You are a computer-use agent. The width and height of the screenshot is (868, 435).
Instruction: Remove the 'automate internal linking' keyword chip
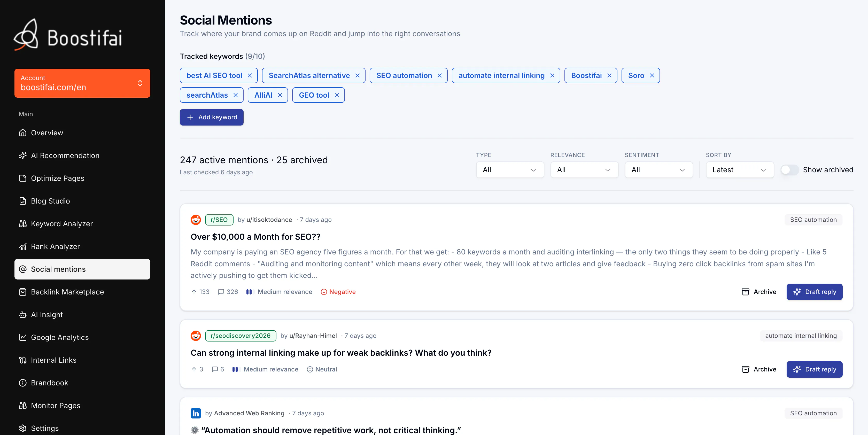click(552, 75)
